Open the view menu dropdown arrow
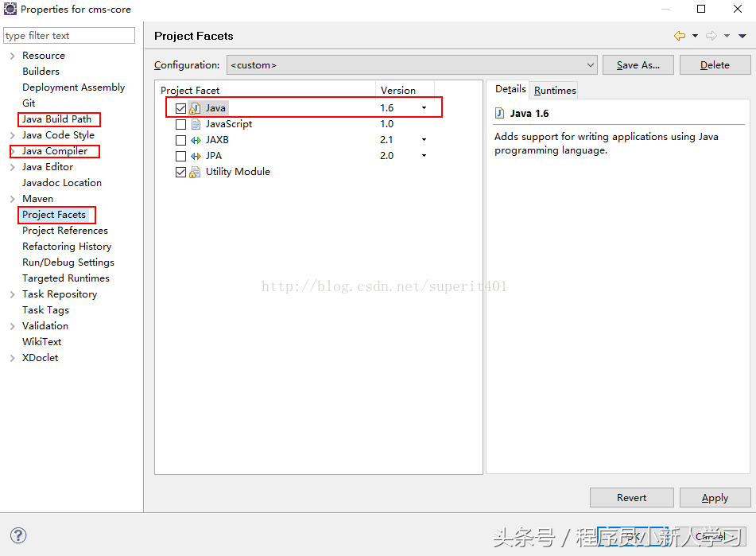The width and height of the screenshot is (756, 556). pyautogui.click(x=742, y=36)
